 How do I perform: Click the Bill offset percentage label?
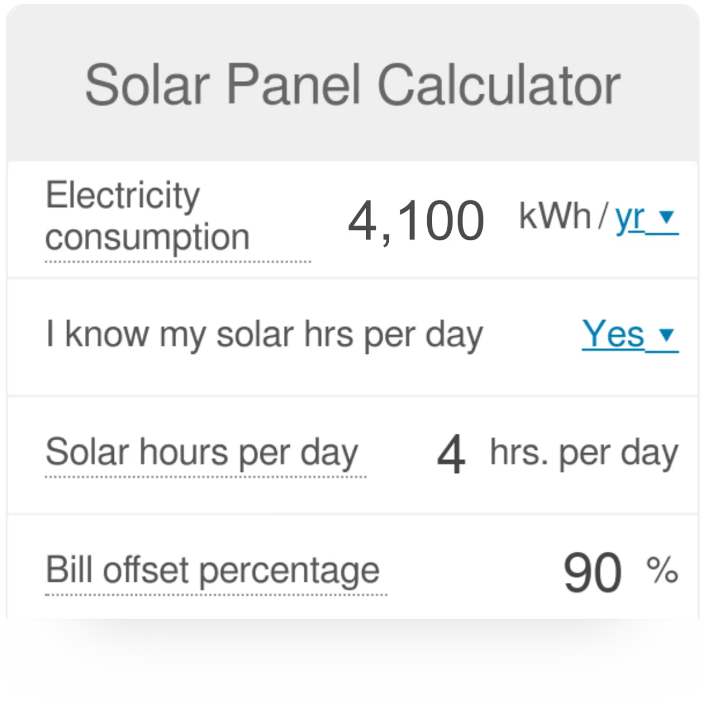tap(212, 570)
